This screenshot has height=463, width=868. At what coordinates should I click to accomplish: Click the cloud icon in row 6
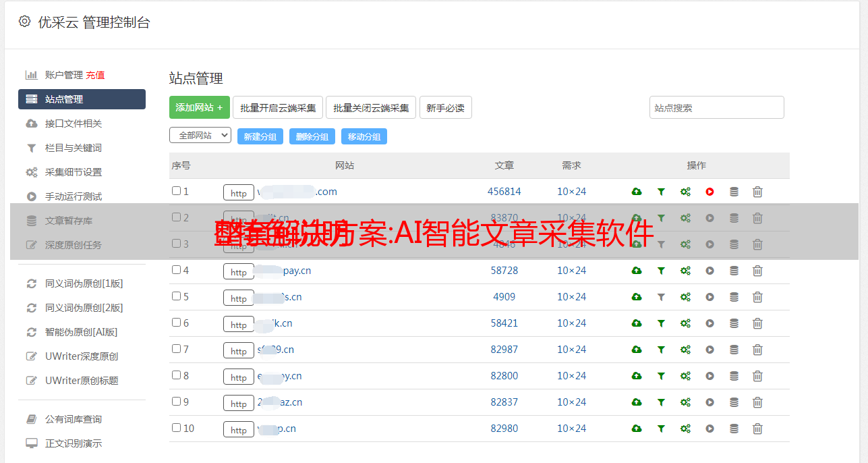637,323
